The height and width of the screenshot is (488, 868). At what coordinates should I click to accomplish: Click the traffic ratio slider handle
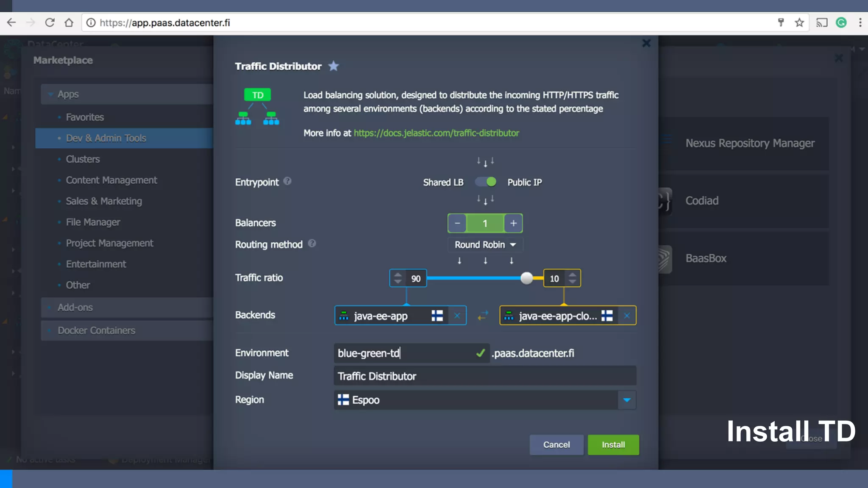click(526, 278)
